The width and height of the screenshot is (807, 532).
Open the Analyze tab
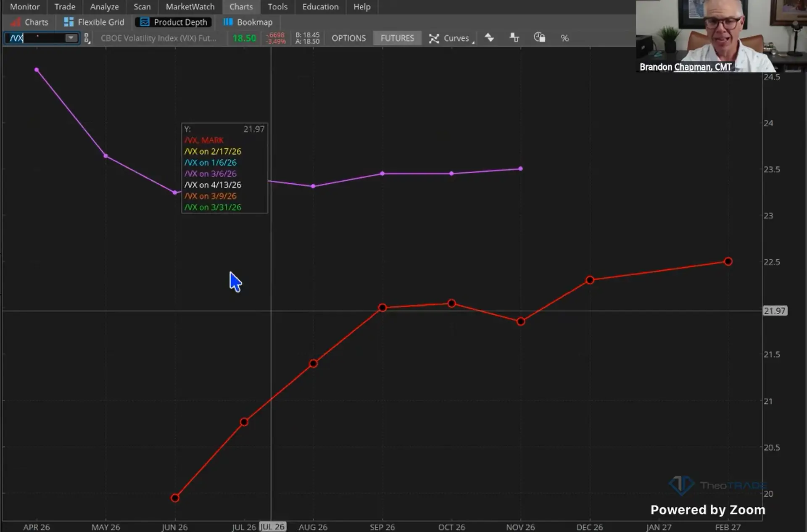click(104, 7)
